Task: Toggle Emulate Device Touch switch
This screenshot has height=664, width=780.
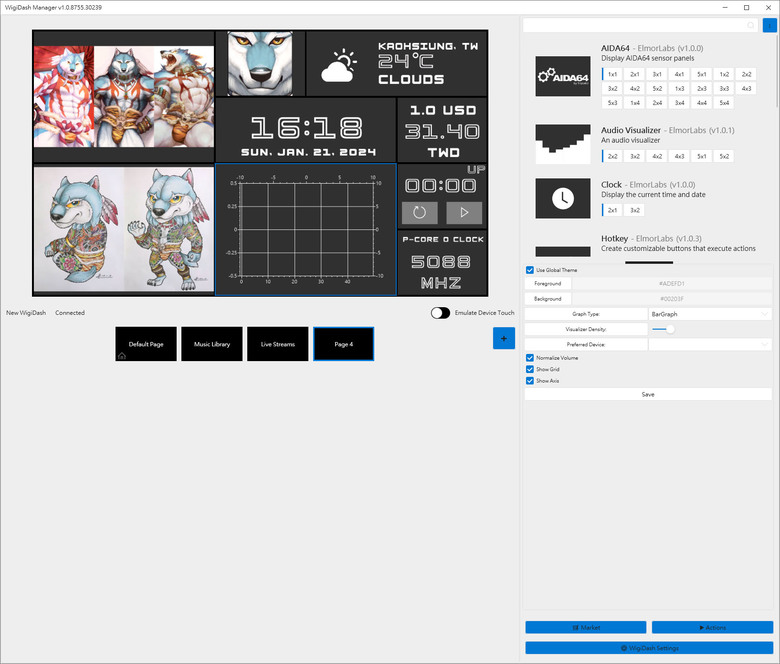Action: coord(440,313)
